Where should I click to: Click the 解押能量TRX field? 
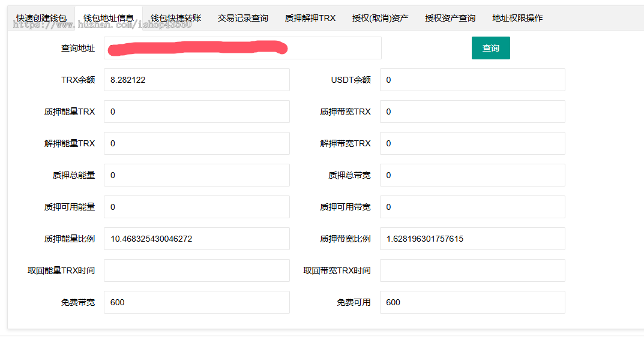click(197, 143)
